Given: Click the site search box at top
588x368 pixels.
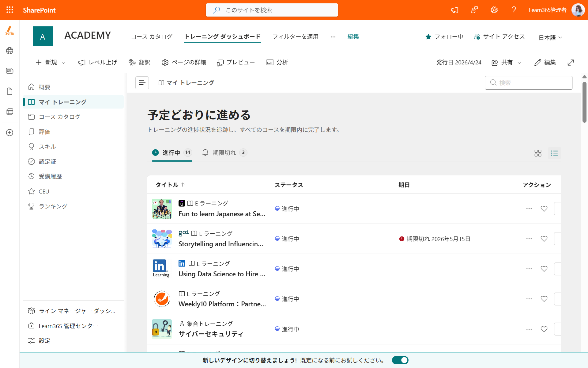Looking at the screenshot, I should [272, 10].
